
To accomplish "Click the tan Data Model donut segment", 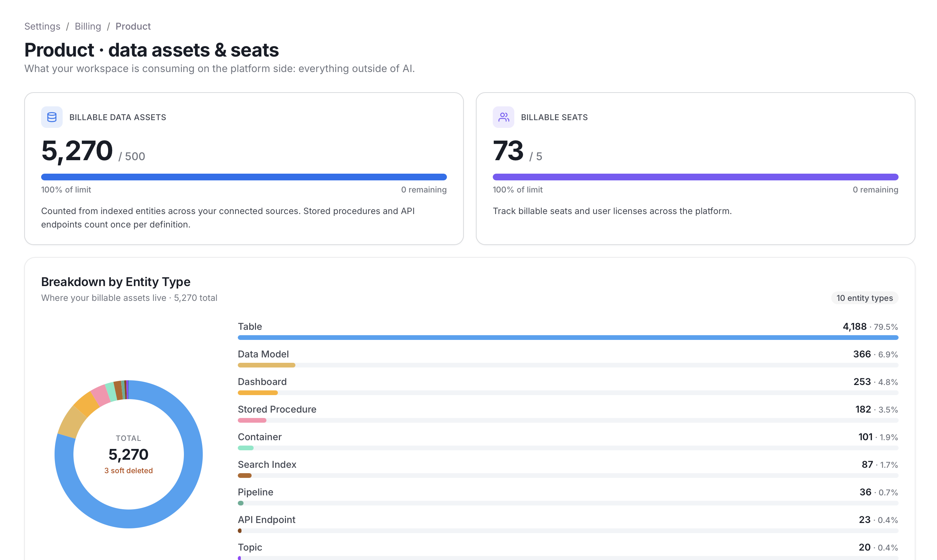I will pos(71,422).
